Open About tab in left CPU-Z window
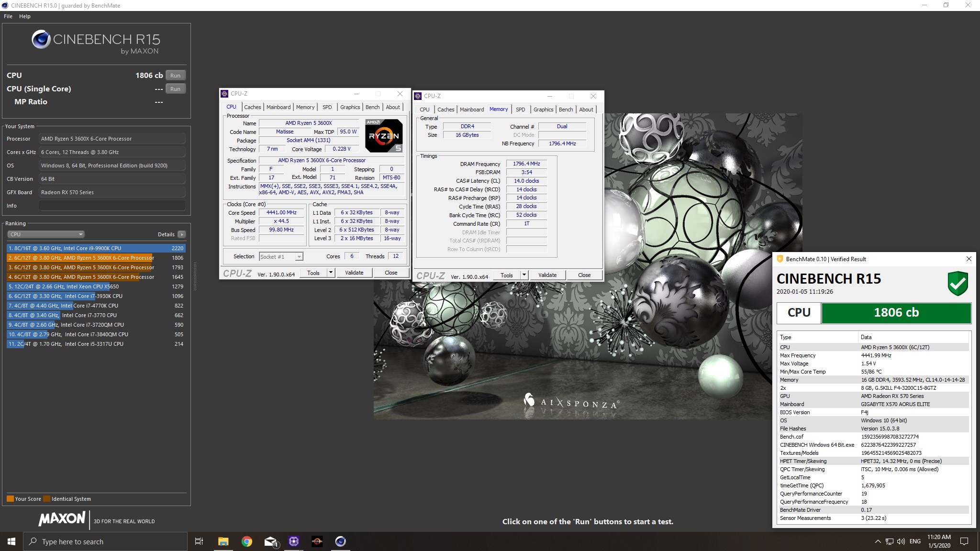 click(393, 107)
